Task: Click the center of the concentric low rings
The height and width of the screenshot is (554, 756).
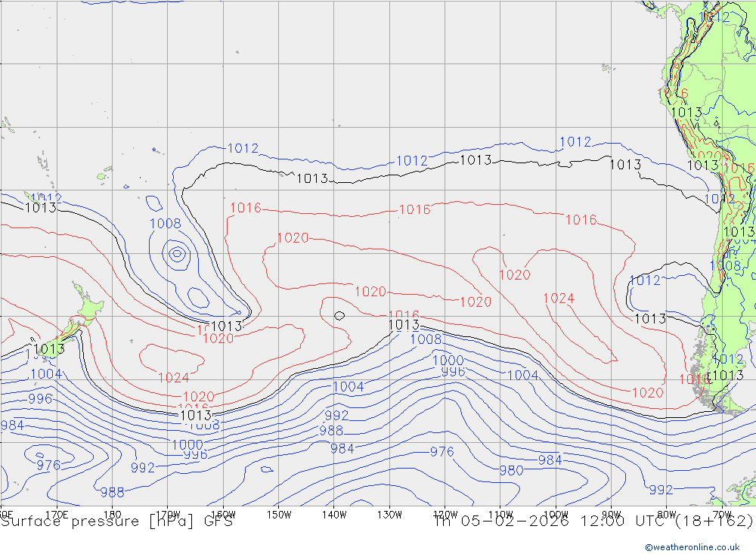Action: (x=176, y=254)
